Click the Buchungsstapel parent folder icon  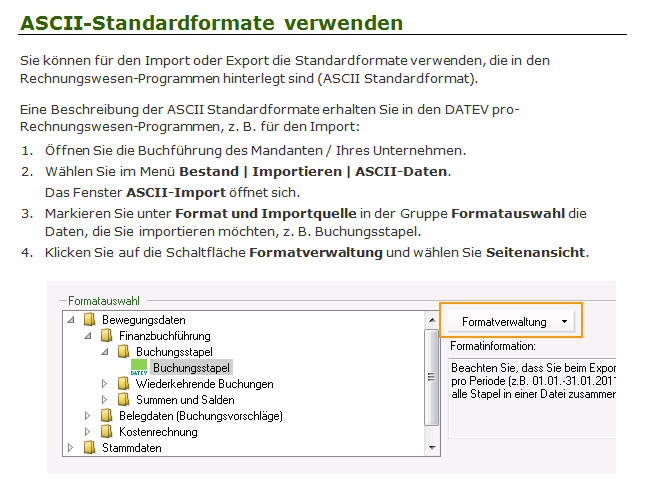coord(124,352)
